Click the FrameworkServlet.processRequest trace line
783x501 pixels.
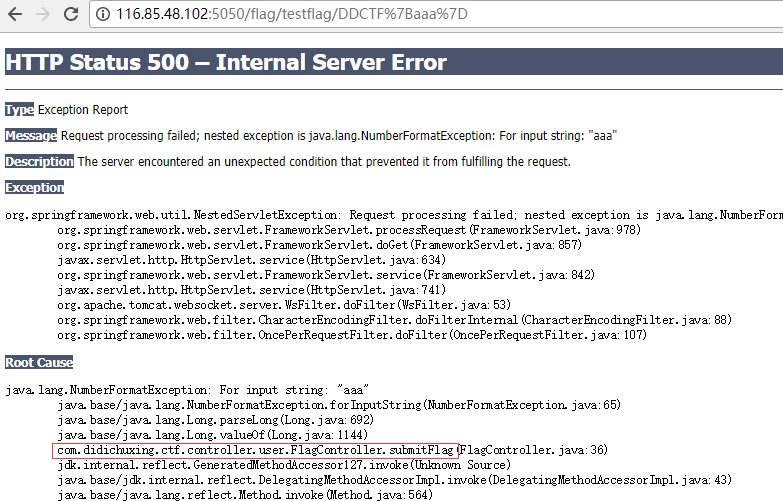pos(348,229)
